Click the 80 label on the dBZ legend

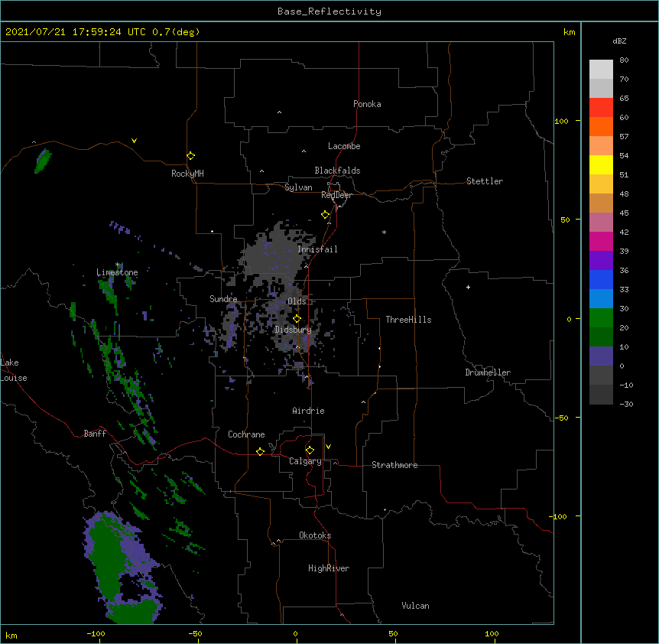624,60
